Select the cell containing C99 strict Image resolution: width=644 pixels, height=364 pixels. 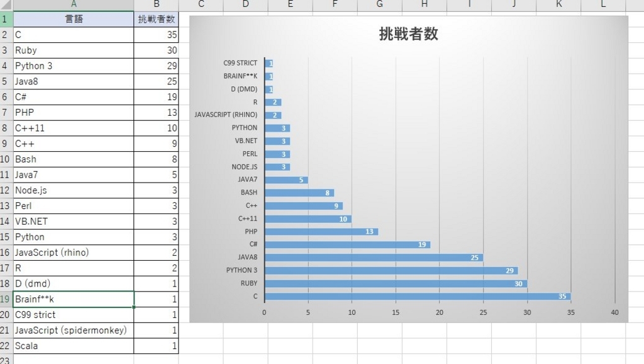(x=74, y=315)
